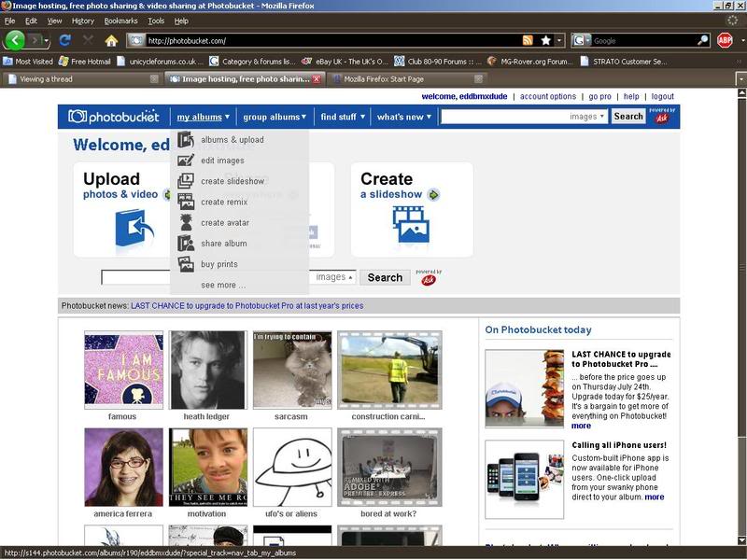Image resolution: width=747 pixels, height=560 pixels.
Task: Click the blue upload folder icon
Action: [134, 229]
